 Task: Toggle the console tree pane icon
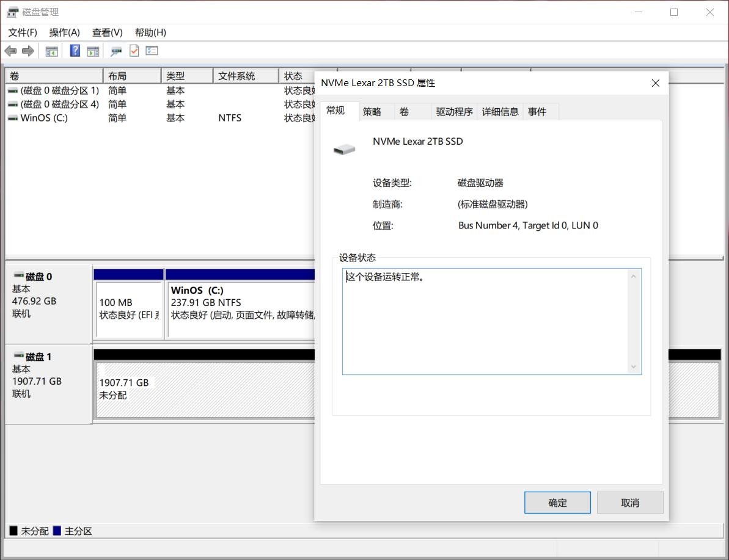tap(51, 51)
